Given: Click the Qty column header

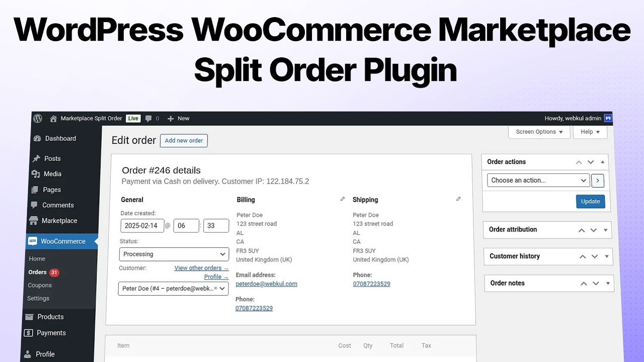Looking at the screenshot, I should point(368,345).
